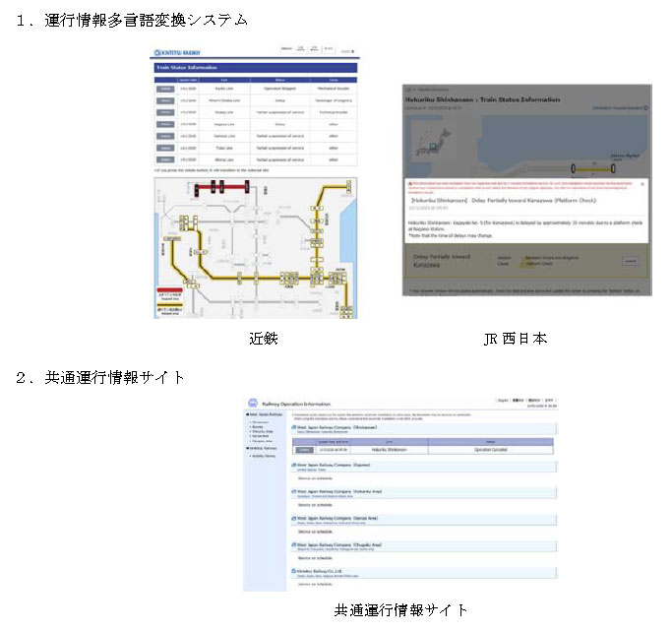Click details button for Hokuriku Shinkansen row
Viewport: 672px width, 631px height.
(x=304, y=450)
